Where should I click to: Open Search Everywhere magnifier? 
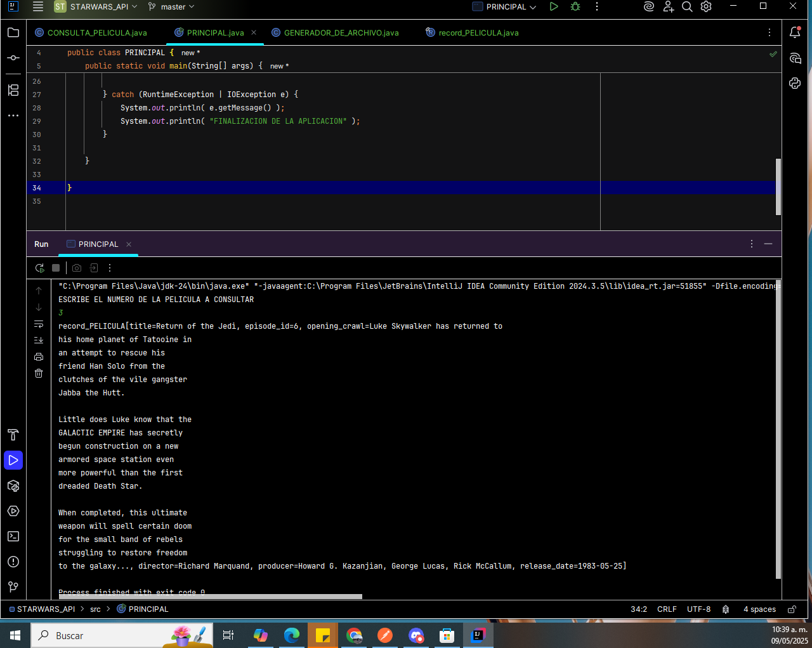(x=687, y=6)
